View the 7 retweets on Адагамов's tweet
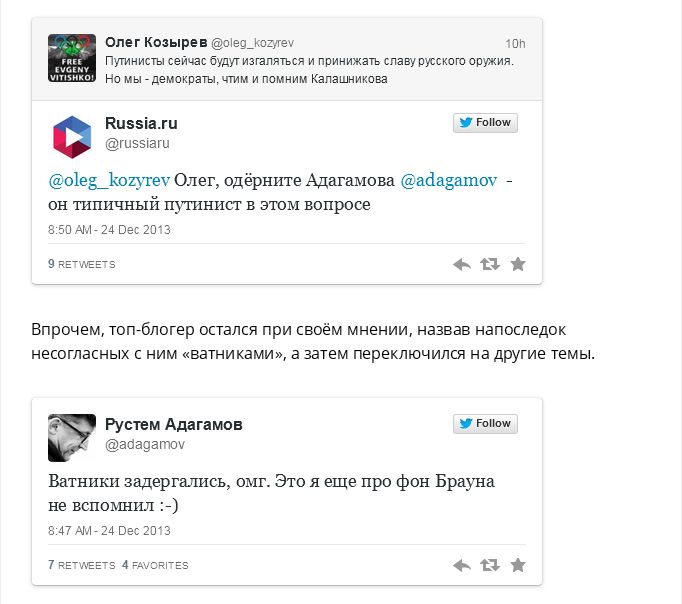Image resolution: width=682 pixels, height=604 pixels. pyautogui.click(x=82, y=565)
